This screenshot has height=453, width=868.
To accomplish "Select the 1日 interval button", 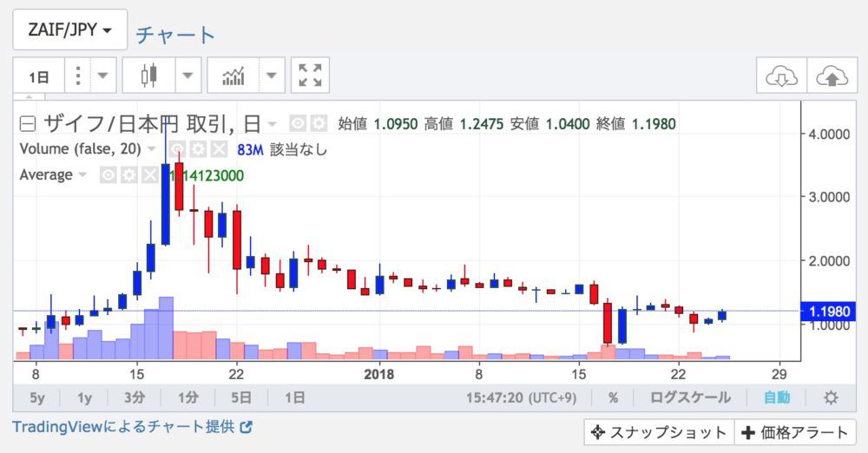I will (39, 75).
